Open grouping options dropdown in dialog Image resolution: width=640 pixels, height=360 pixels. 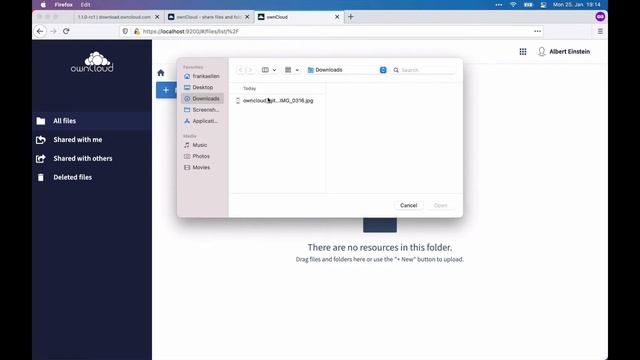point(292,70)
